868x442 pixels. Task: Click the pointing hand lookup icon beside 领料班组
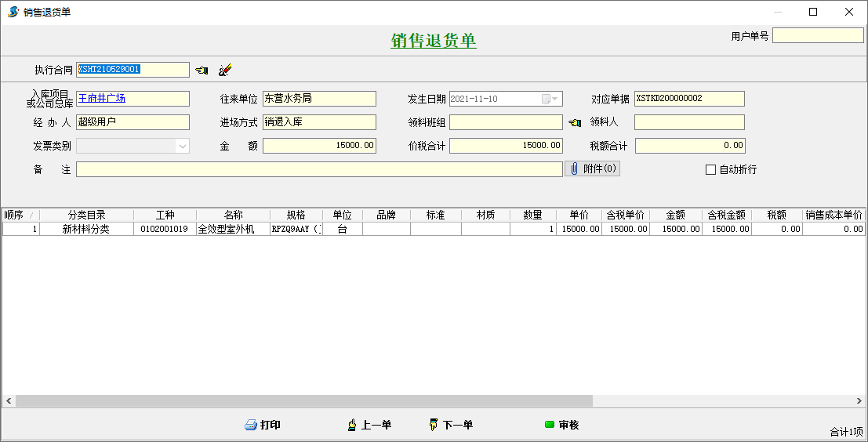coord(575,123)
